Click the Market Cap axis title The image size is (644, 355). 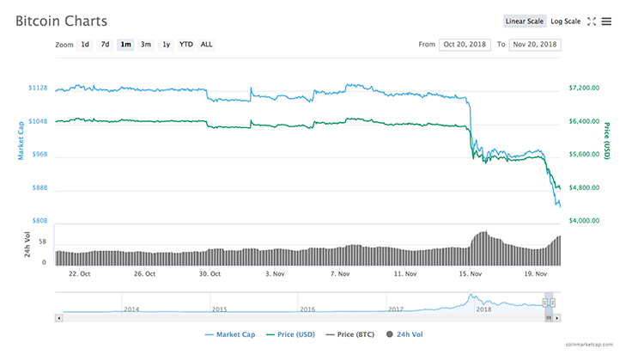tap(21, 141)
